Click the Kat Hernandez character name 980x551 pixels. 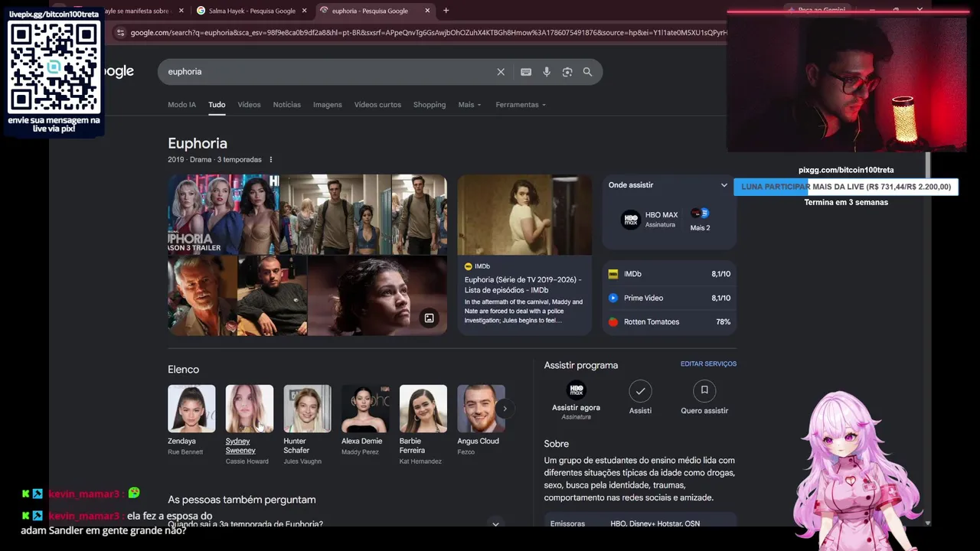(420, 461)
